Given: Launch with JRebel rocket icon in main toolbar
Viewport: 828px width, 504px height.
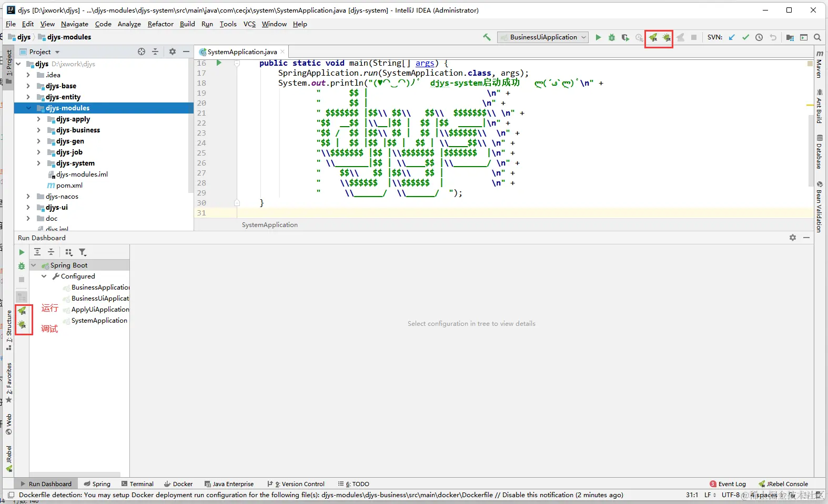Looking at the screenshot, I should (653, 37).
